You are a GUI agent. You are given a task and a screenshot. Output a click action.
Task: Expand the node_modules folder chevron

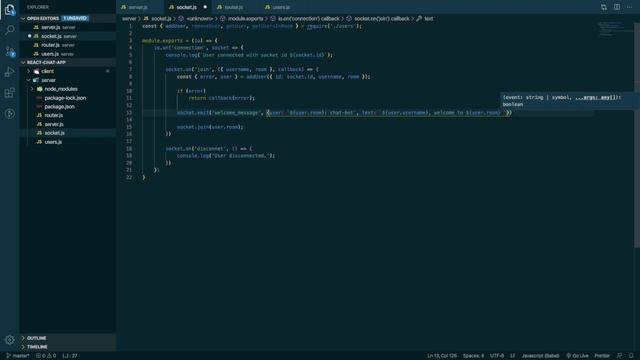point(32,89)
